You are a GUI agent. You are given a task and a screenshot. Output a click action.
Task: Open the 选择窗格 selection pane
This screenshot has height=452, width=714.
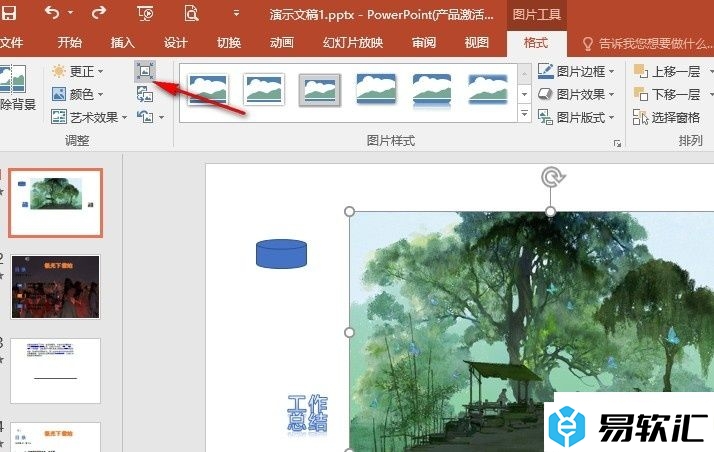[666, 117]
